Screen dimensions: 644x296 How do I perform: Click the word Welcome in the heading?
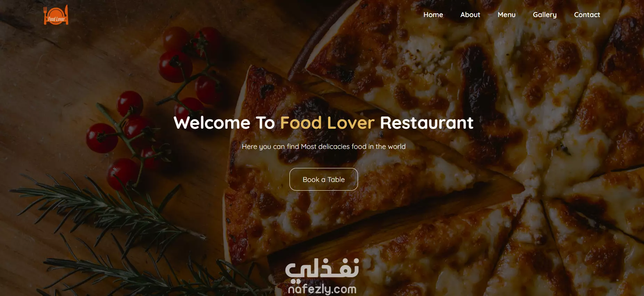pos(212,123)
